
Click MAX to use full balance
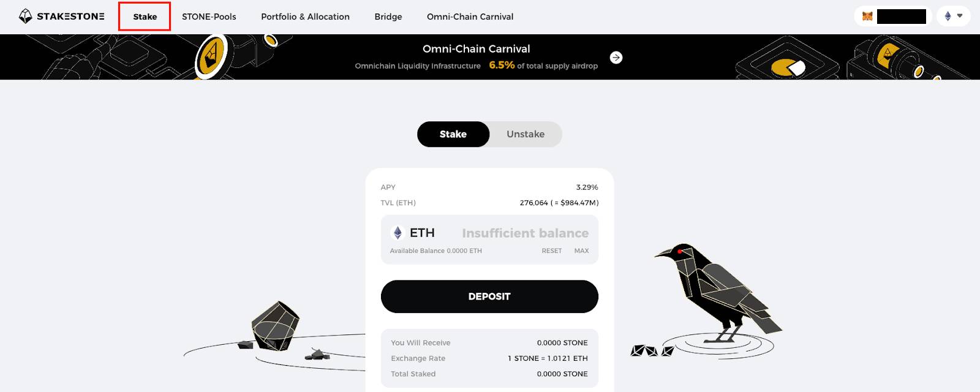(x=581, y=251)
